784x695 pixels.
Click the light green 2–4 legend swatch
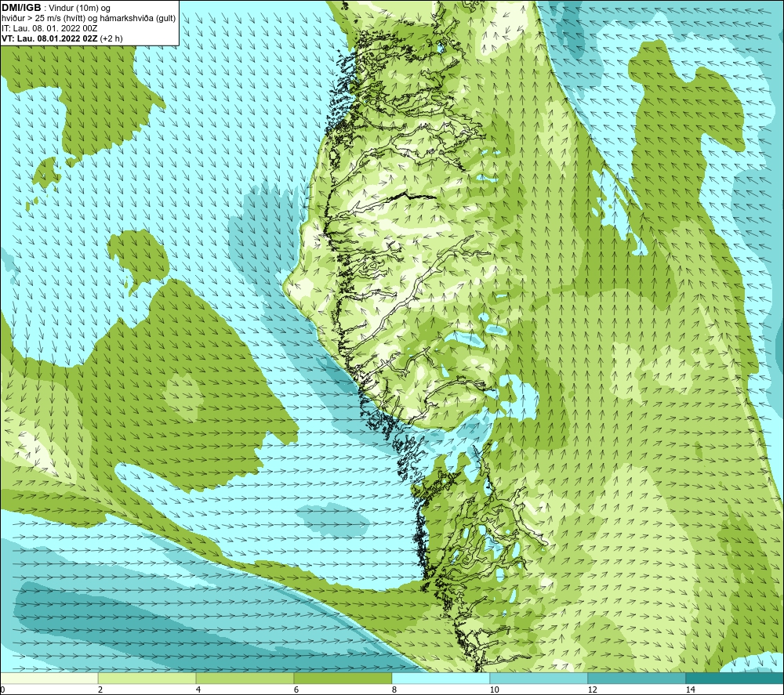click(147, 678)
